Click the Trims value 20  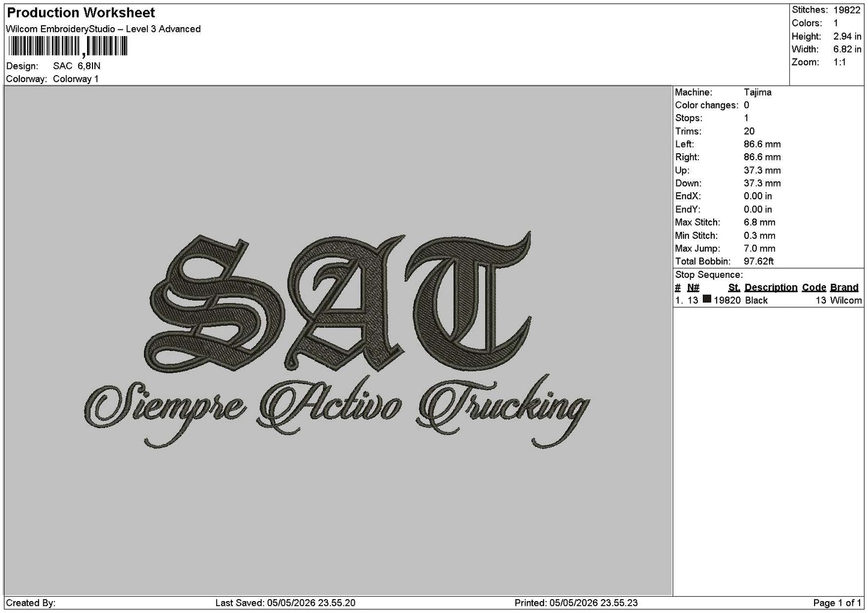[749, 131]
